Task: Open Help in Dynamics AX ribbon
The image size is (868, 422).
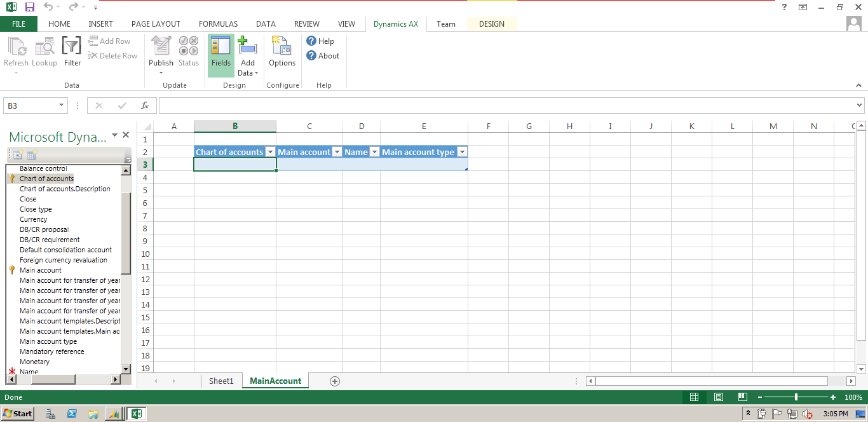Action: tap(320, 41)
